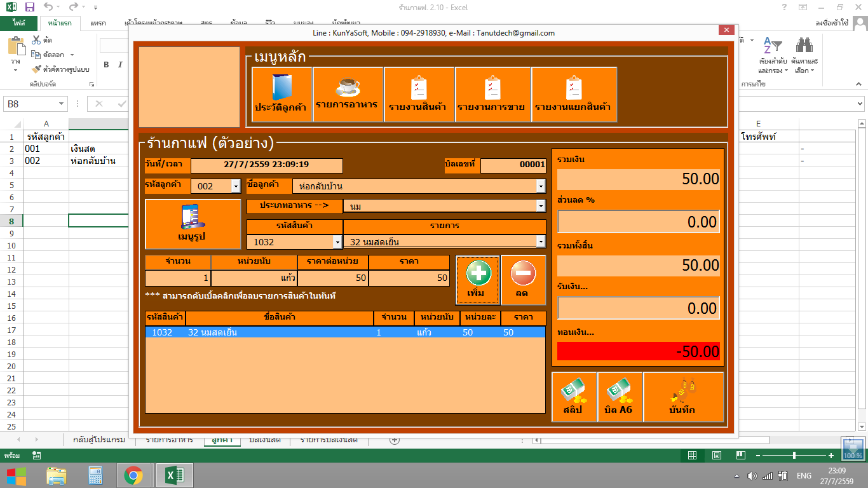Click the บันทึก save button
Image resolution: width=868 pixels, height=488 pixels.
click(684, 396)
